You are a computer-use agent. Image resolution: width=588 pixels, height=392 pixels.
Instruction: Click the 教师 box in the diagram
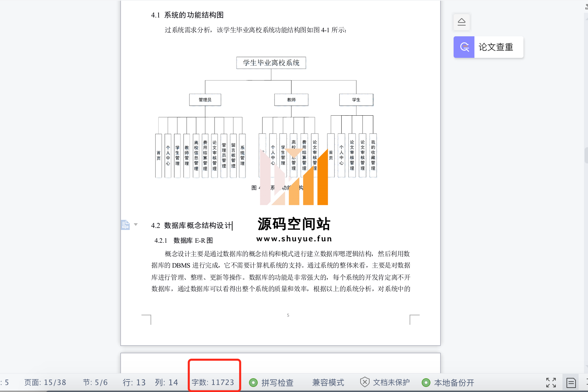291,100
